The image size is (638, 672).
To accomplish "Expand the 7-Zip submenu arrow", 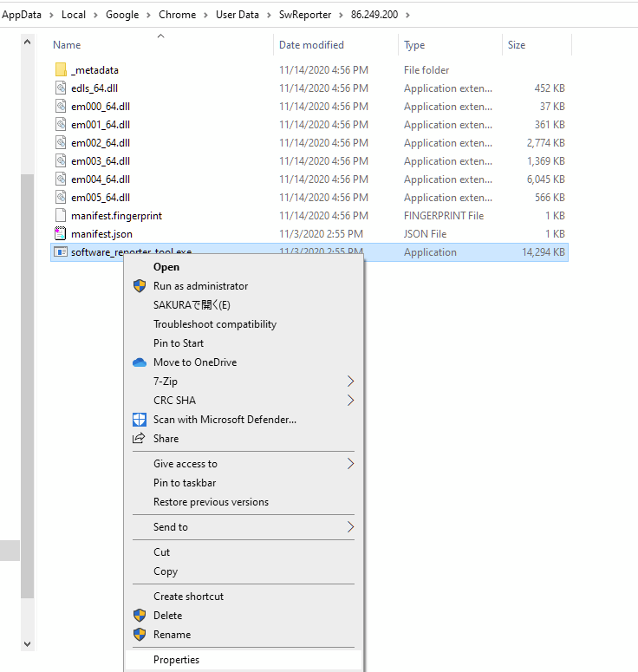I will click(350, 381).
